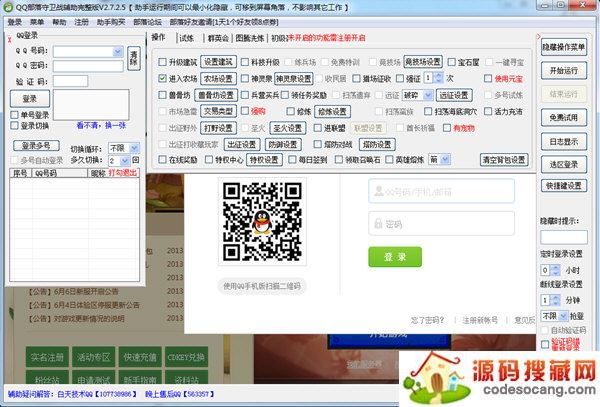The width and height of the screenshot is (600, 407).
Task: Click the 清空背包设置 button
Action: 504,160
